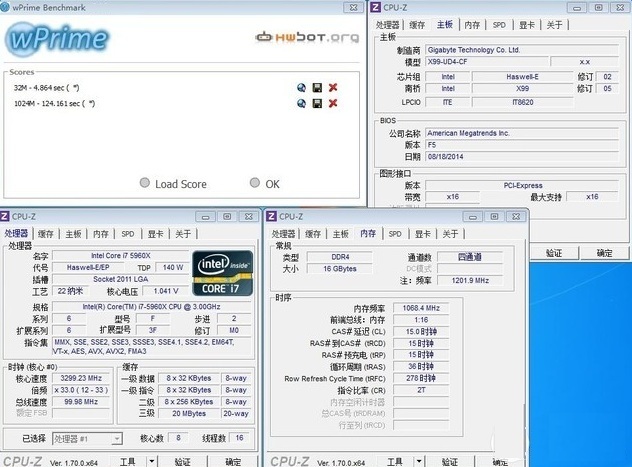The width and height of the screenshot is (632, 467).
Task: Click 验证 button in processor window
Action: [x=183, y=461]
